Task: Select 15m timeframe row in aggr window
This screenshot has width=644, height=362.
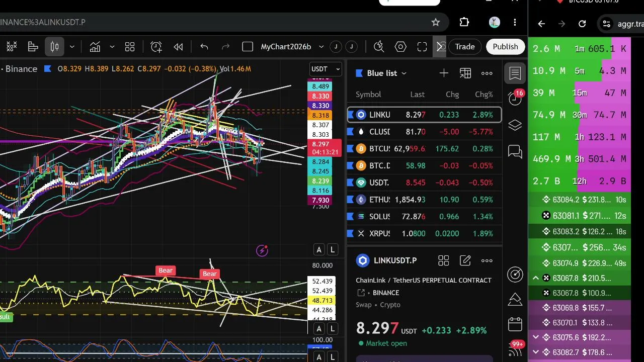Action: click(580, 93)
